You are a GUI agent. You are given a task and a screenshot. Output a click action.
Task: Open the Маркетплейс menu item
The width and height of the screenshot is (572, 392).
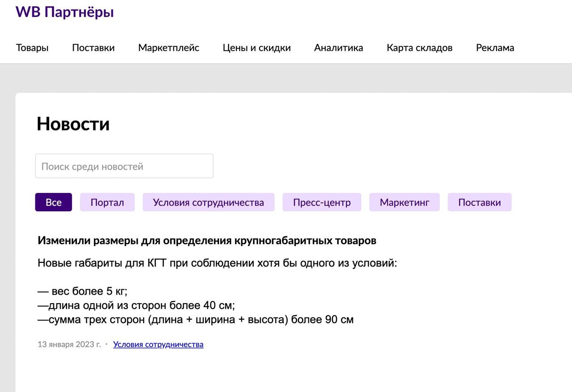click(168, 48)
